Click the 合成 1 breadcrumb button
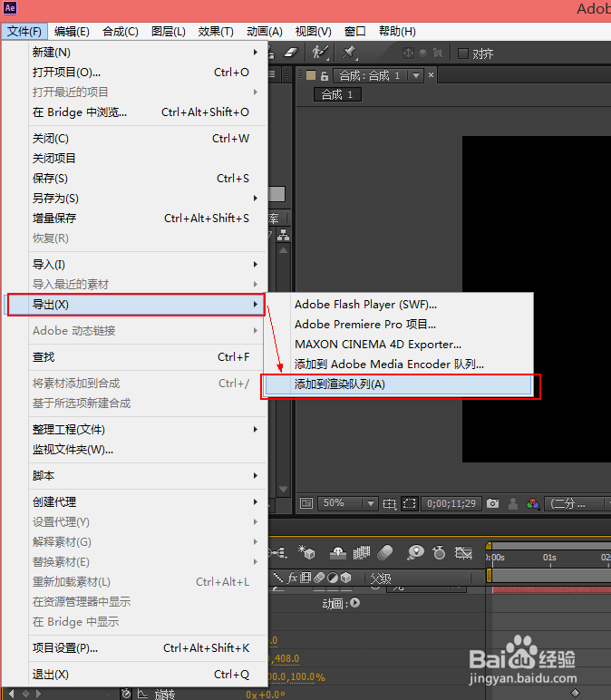The image size is (611, 700). pyautogui.click(x=337, y=94)
